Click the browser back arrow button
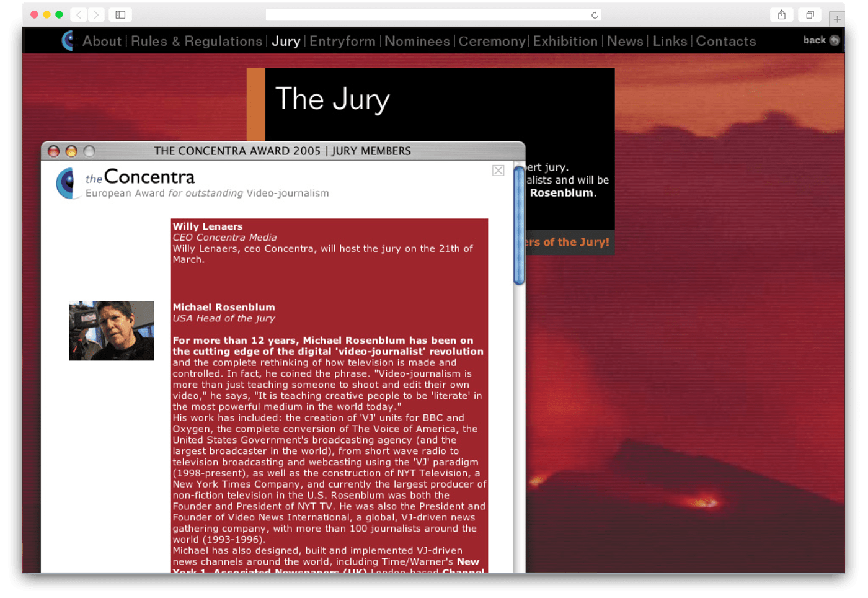The image size is (868, 598). coord(79,15)
